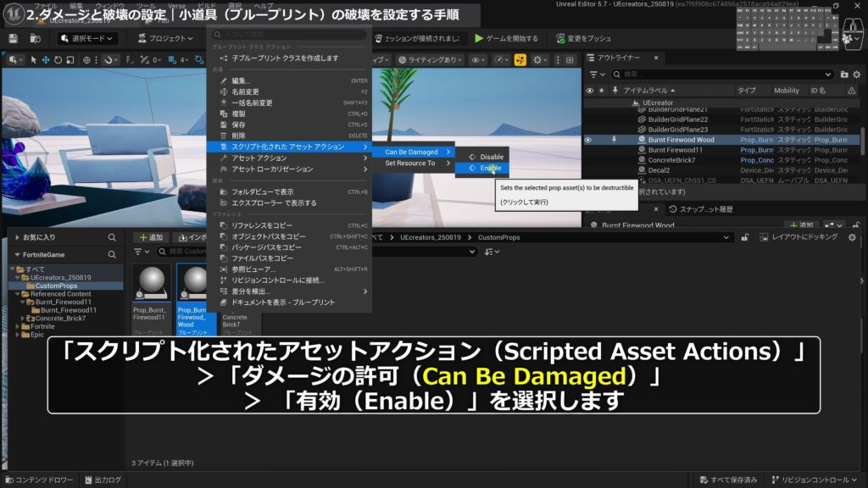Expand the Concrete_Brick7 folder
This screenshot has width=868, height=488.
pos(23,319)
